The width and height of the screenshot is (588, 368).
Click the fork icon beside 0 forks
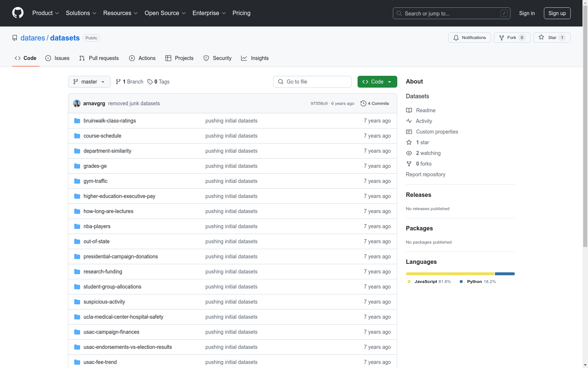409,164
